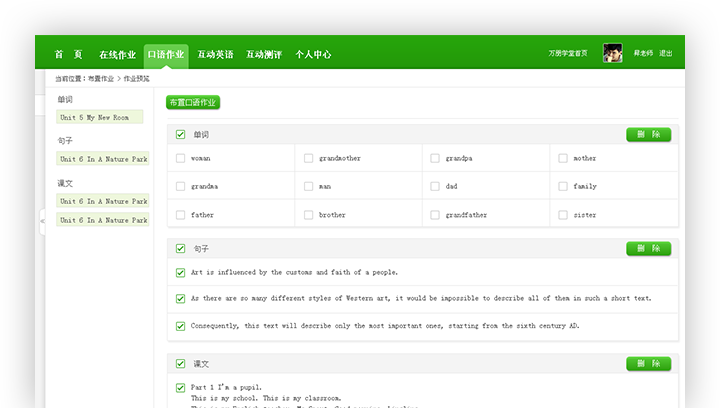Open the 在线作业 navigation tab
This screenshot has width=720, height=408.
pyautogui.click(x=117, y=55)
